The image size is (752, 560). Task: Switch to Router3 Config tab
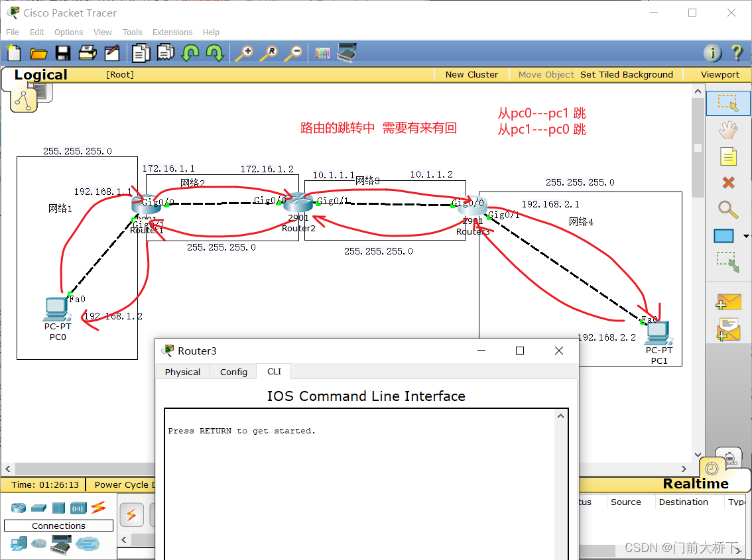pos(233,372)
